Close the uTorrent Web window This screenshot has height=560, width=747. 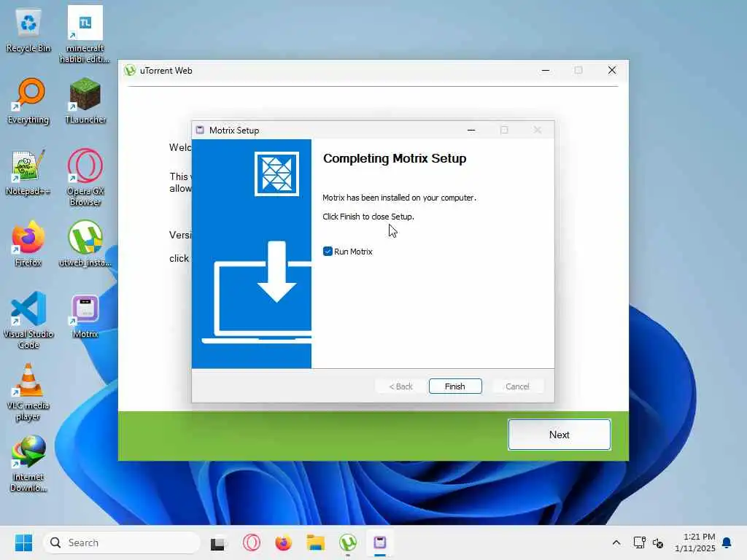pyautogui.click(x=612, y=71)
